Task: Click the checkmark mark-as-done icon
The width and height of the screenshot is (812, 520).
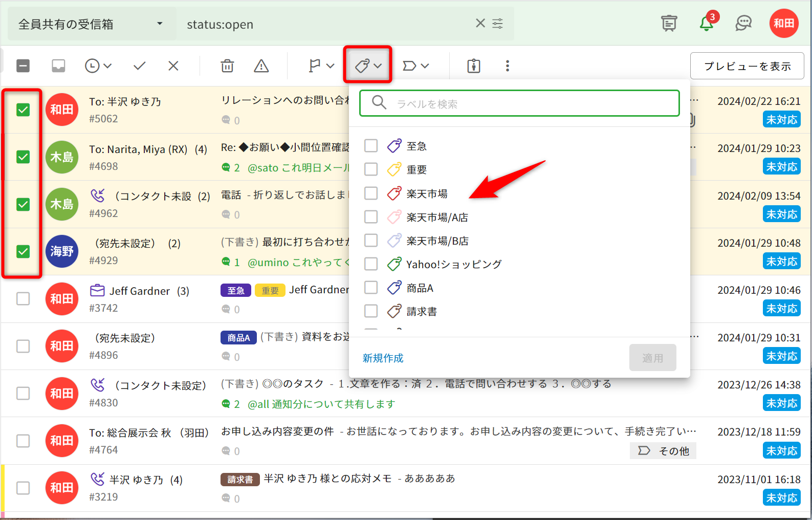Action: 139,66
